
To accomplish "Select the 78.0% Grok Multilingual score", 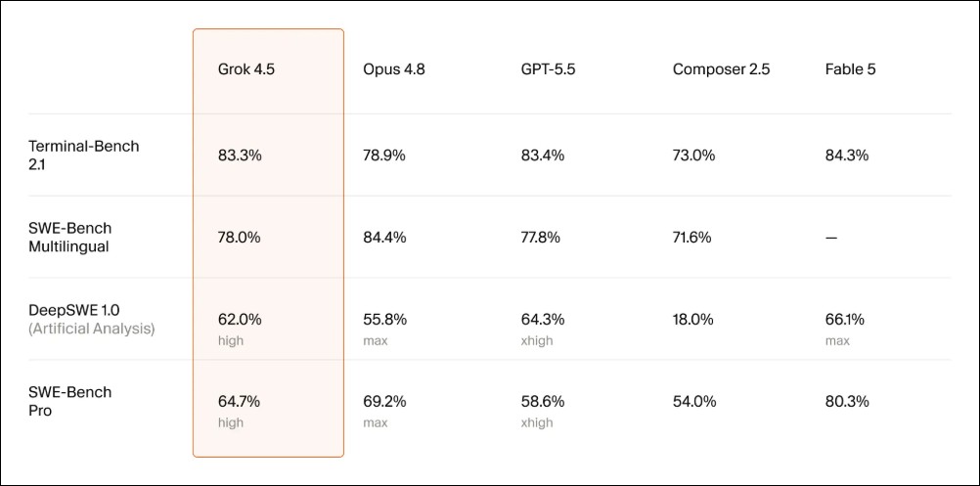I will tap(240, 238).
